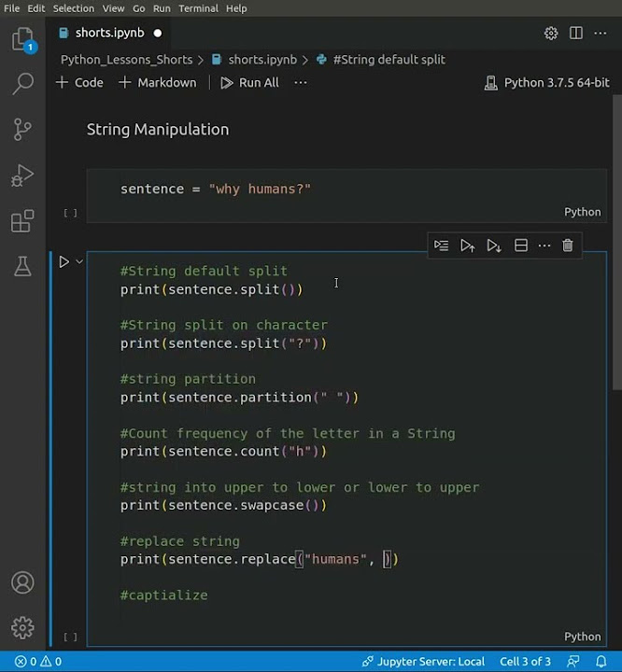Click the #replace string comment
This screenshot has height=672, width=622.
pos(179,541)
